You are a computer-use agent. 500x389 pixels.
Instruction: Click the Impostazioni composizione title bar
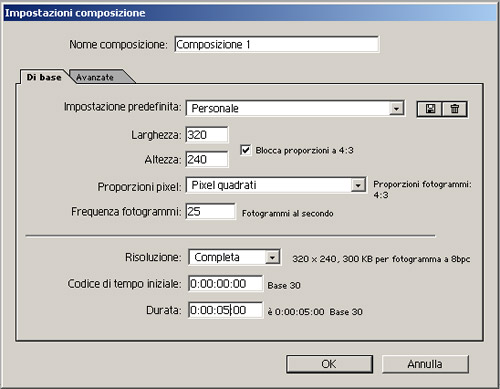tap(250, 13)
